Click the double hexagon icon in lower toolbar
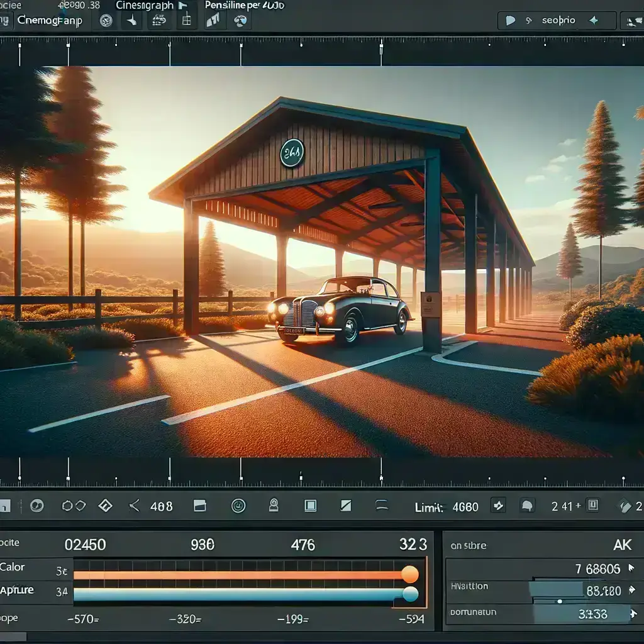 pyautogui.click(x=74, y=506)
